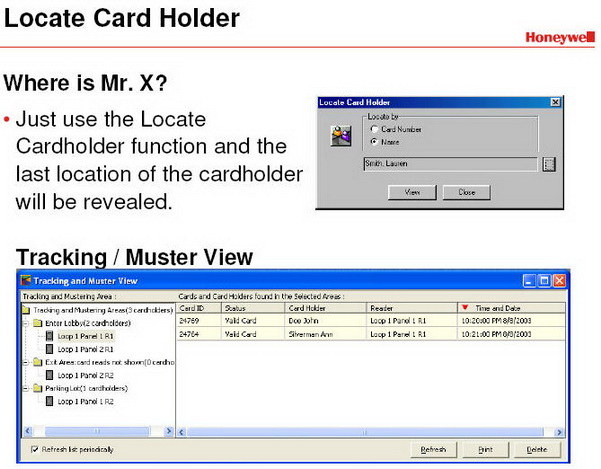Click the Parking Lot folder icon
This screenshot has height=469, width=601.
(37, 388)
